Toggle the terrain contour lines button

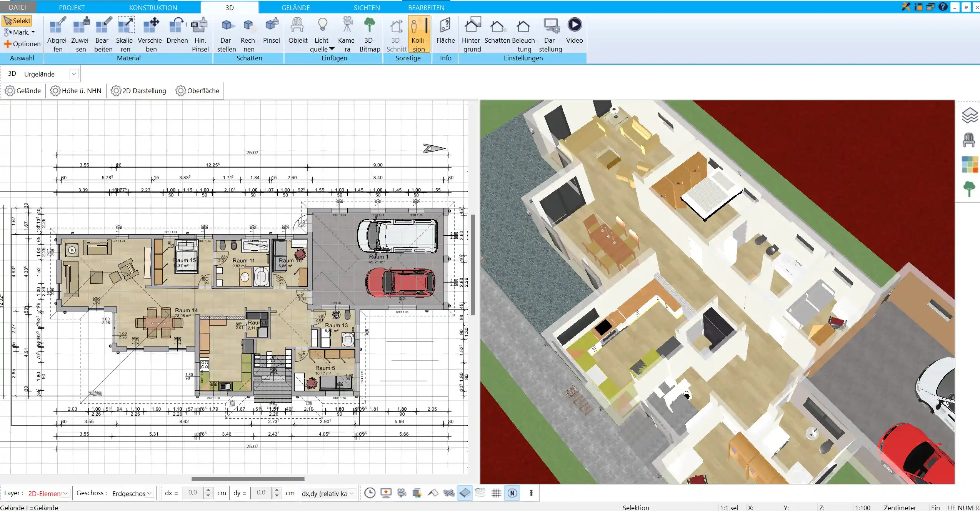(x=480, y=493)
